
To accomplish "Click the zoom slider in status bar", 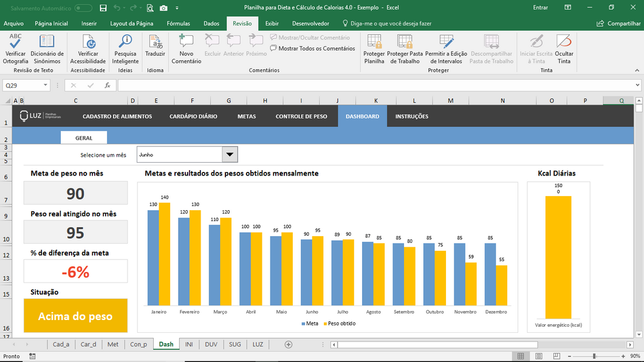I will pyautogui.click(x=594, y=356).
